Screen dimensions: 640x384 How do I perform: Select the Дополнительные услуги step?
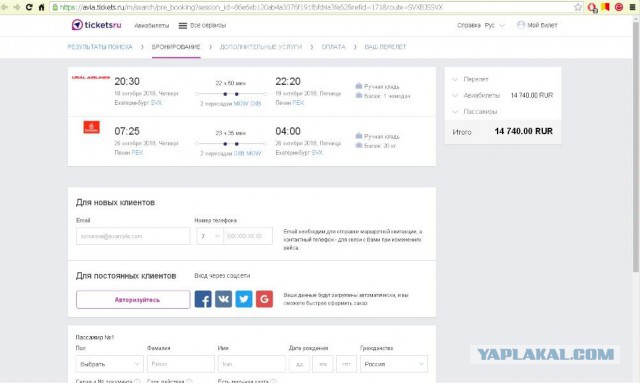261,47
